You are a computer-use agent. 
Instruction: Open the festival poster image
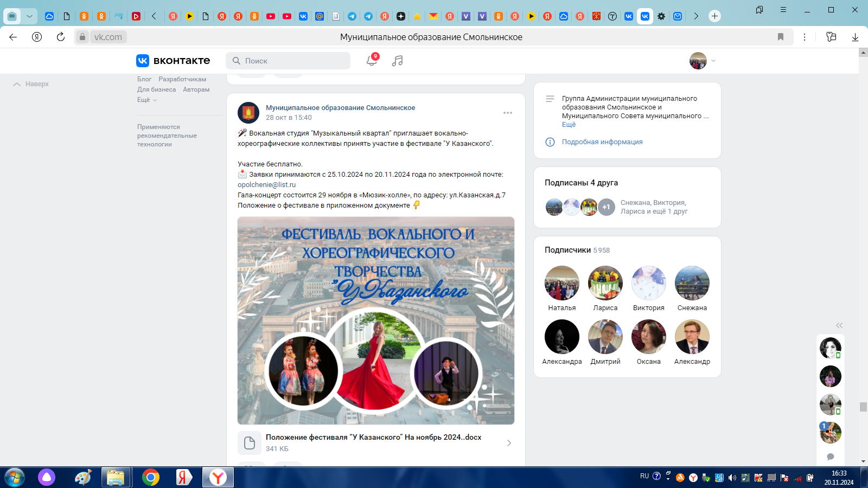point(376,320)
